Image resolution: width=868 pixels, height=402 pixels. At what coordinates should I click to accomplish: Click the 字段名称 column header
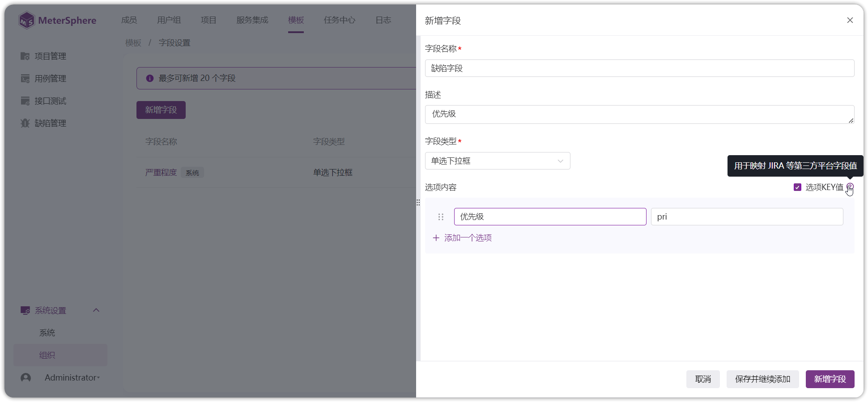click(161, 142)
